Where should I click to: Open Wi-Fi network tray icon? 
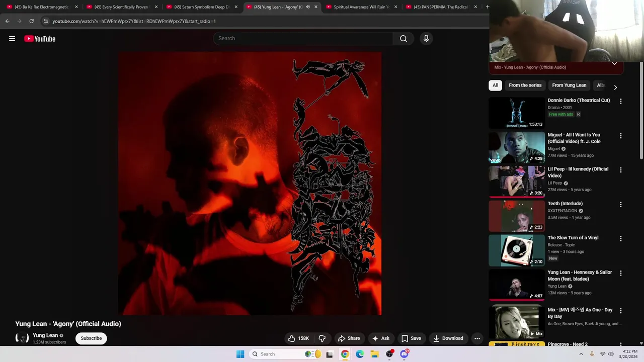tap(603, 354)
